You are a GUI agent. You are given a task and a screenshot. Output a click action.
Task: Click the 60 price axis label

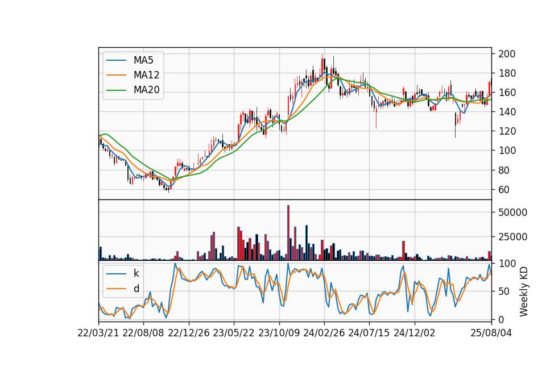[x=504, y=190]
